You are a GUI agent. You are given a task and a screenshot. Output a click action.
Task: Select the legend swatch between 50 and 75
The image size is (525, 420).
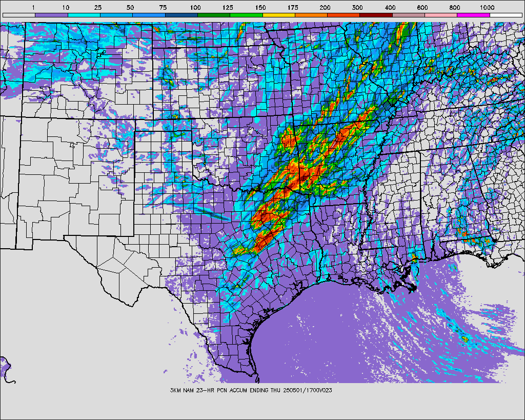click(149, 15)
